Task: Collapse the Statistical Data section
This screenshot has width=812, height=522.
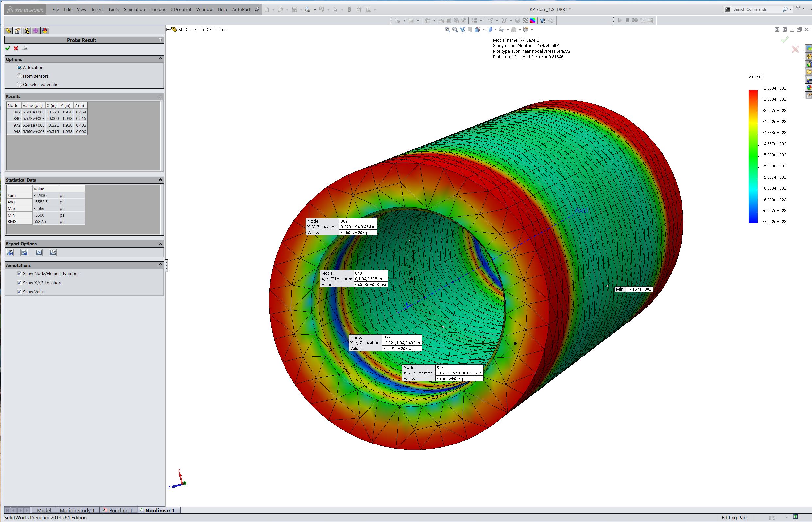Action: tap(160, 180)
